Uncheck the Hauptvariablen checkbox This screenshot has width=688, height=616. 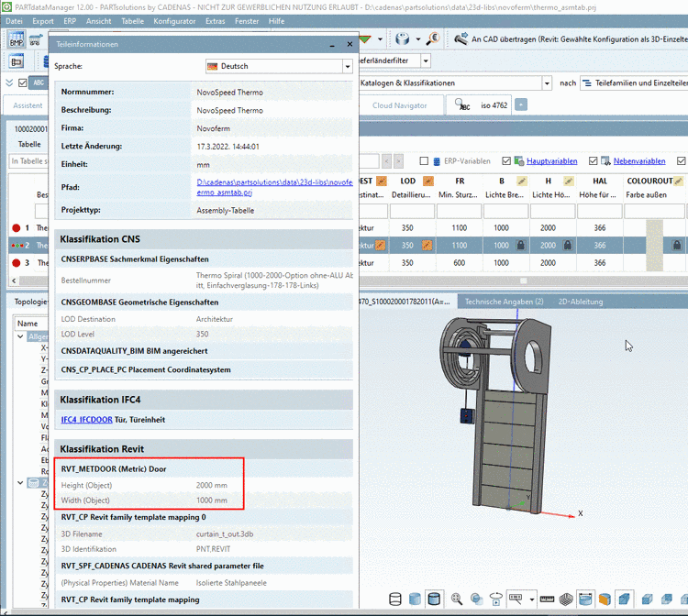(x=505, y=160)
